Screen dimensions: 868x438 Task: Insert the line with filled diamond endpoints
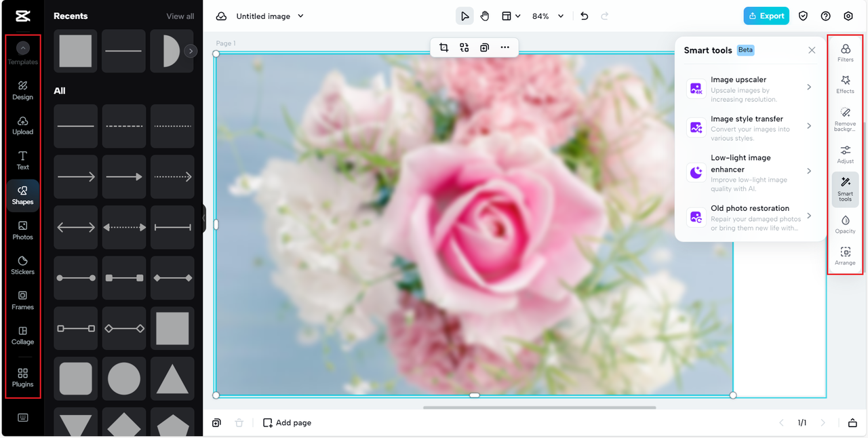[x=172, y=278]
